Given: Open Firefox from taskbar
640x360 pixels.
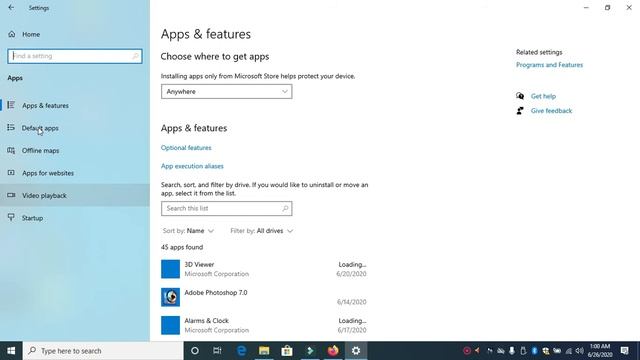Looking at the screenshot, I should click(x=333, y=351).
